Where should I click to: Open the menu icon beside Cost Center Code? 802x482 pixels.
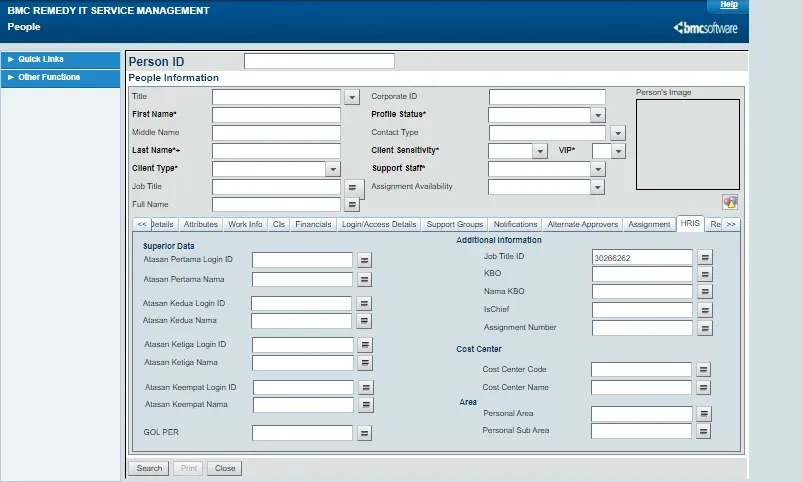[704, 370]
